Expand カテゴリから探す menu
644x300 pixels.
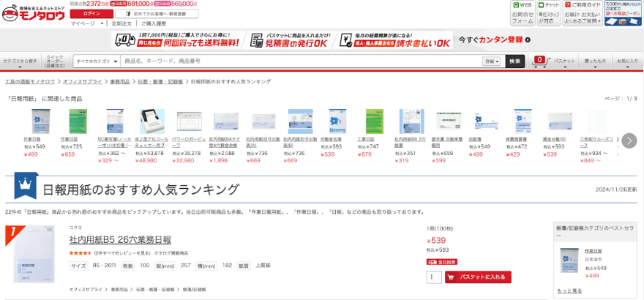(x=20, y=61)
